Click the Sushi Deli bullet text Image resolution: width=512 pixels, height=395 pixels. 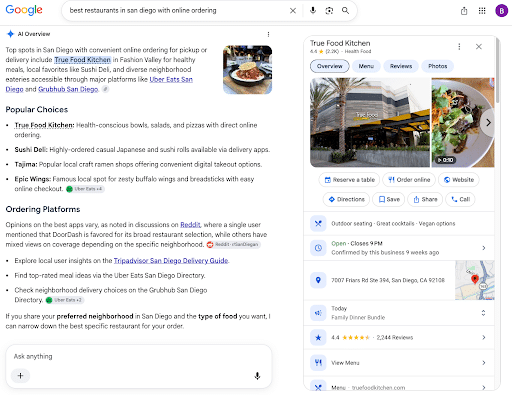[x=142, y=150]
